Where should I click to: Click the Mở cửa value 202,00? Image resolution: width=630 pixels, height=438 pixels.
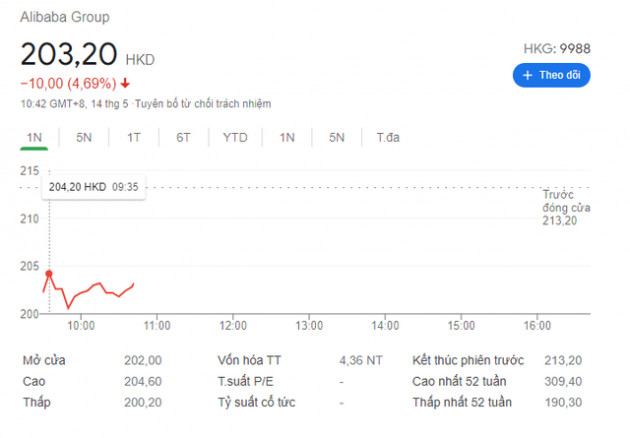[x=143, y=360]
